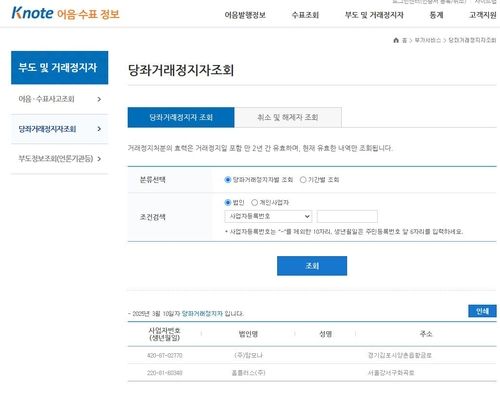This screenshot has height=409, width=500.
Task: Open 고객지원 menu
Action: tap(483, 15)
